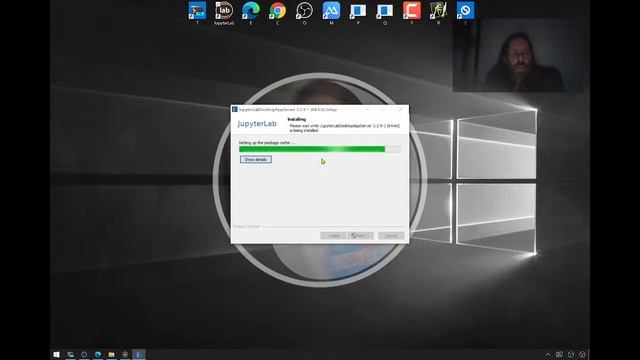
Task: Open the blue shortcut labeled S
Action: click(x=465, y=11)
